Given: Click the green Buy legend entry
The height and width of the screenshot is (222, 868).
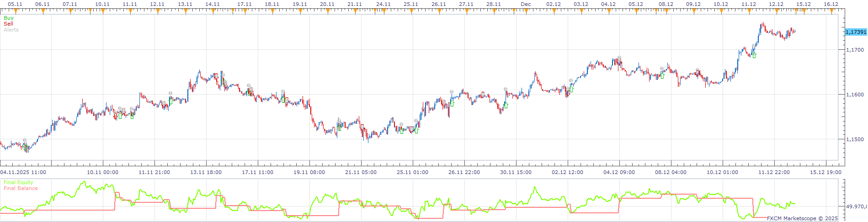Looking at the screenshot, I should click(x=9, y=18).
